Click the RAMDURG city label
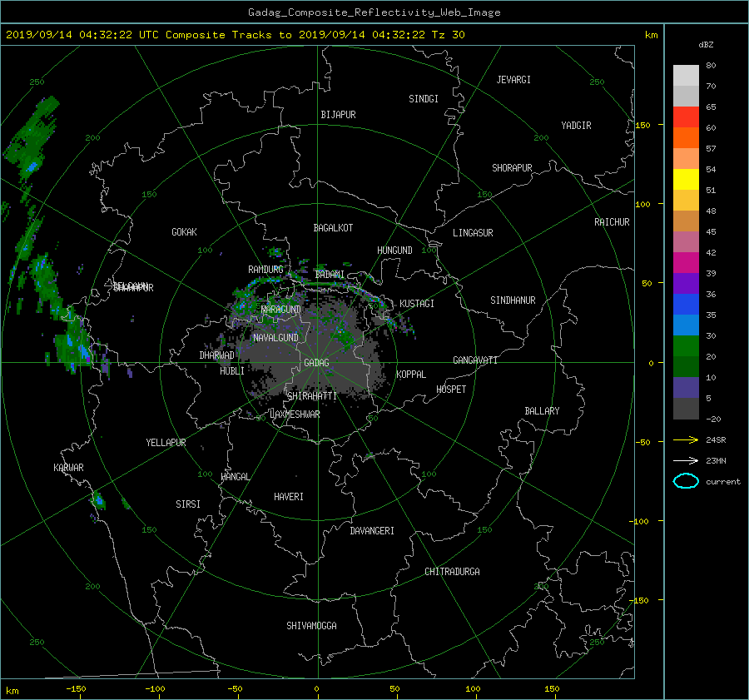The width and height of the screenshot is (749, 700). (x=265, y=270)
